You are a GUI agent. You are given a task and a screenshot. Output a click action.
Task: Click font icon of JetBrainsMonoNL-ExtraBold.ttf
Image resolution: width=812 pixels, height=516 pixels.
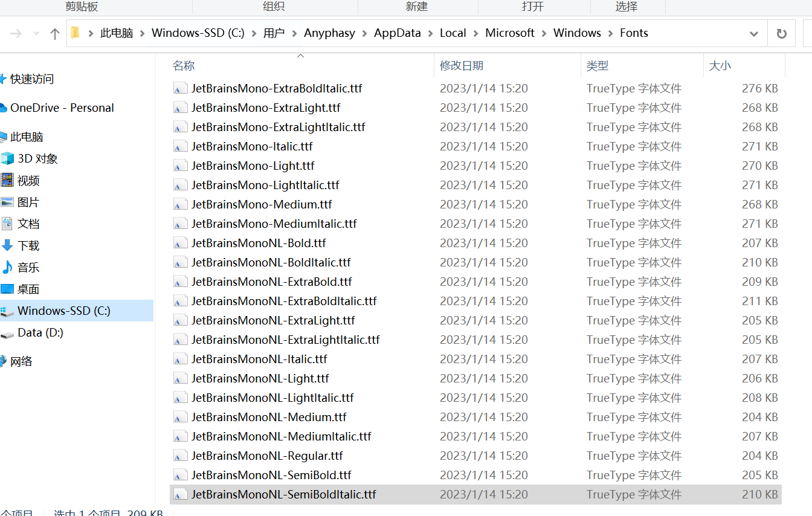pyautogui.click(x=180, y=282)
